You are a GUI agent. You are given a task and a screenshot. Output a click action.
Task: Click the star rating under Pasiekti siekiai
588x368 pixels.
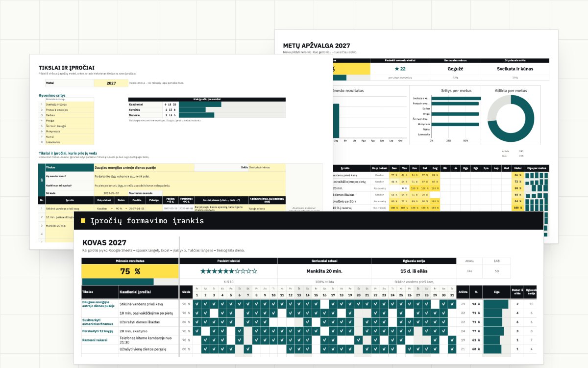[228, 271]
